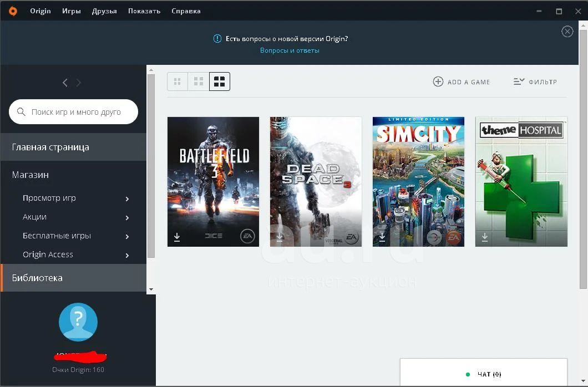Click the sidebar vertical scrollbar thumb

pos(151,166)
